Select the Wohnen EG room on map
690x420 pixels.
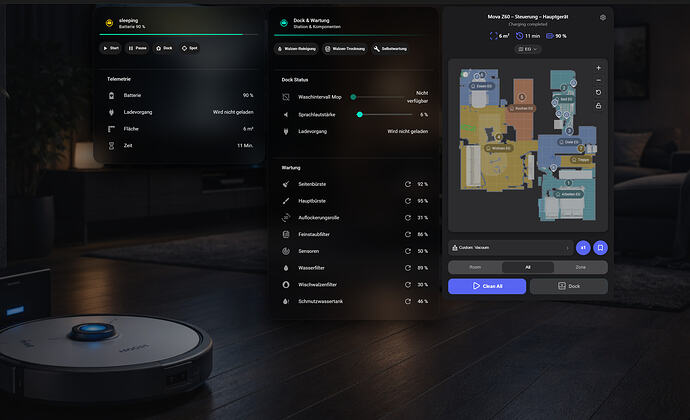(x=499, y=148)
